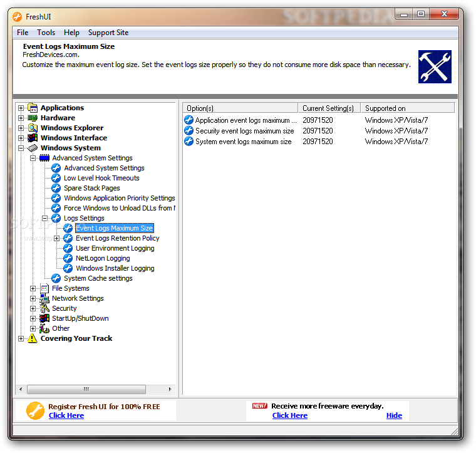
Task: Click the tree scroll right arrow
Action: pyautogui.click(x=170, y=389)
